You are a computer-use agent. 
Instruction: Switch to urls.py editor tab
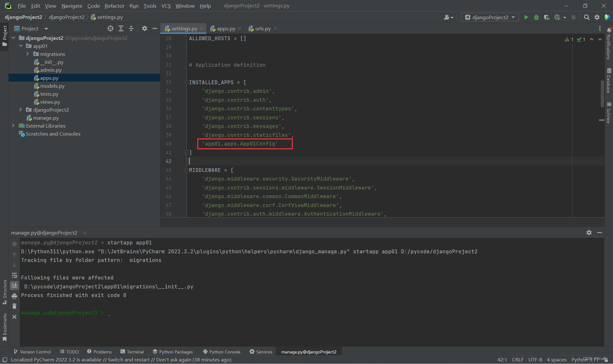tap(263, 28)
